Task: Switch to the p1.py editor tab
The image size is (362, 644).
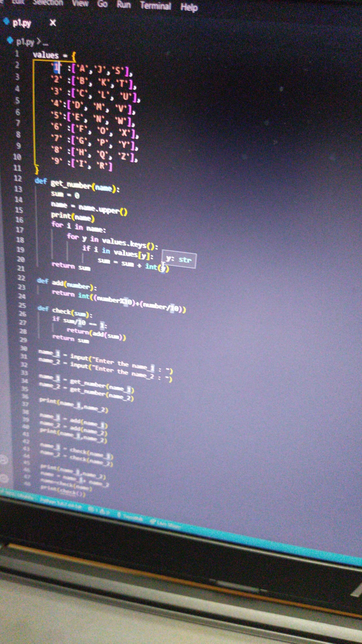Action: click(22, 23)
